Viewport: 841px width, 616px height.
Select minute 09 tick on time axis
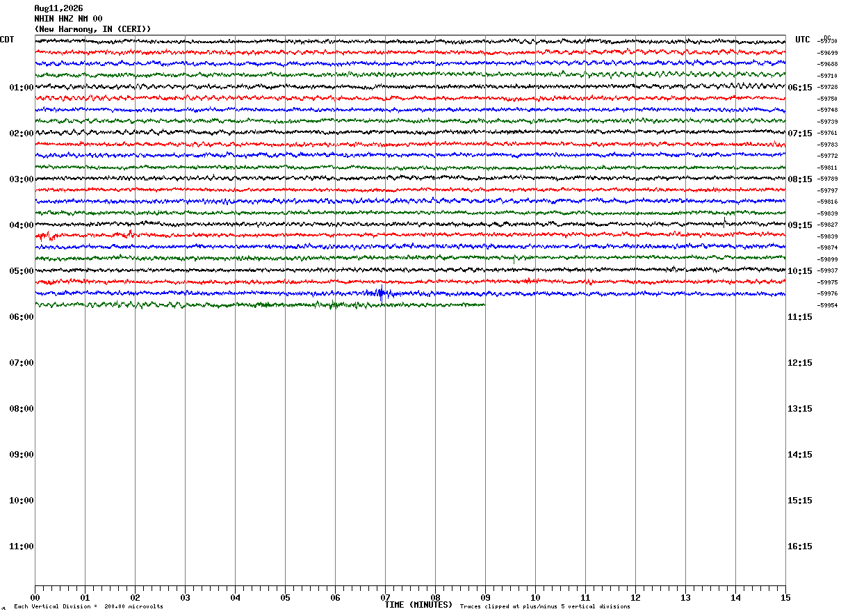pyautogui.click(x=485, y=597)
